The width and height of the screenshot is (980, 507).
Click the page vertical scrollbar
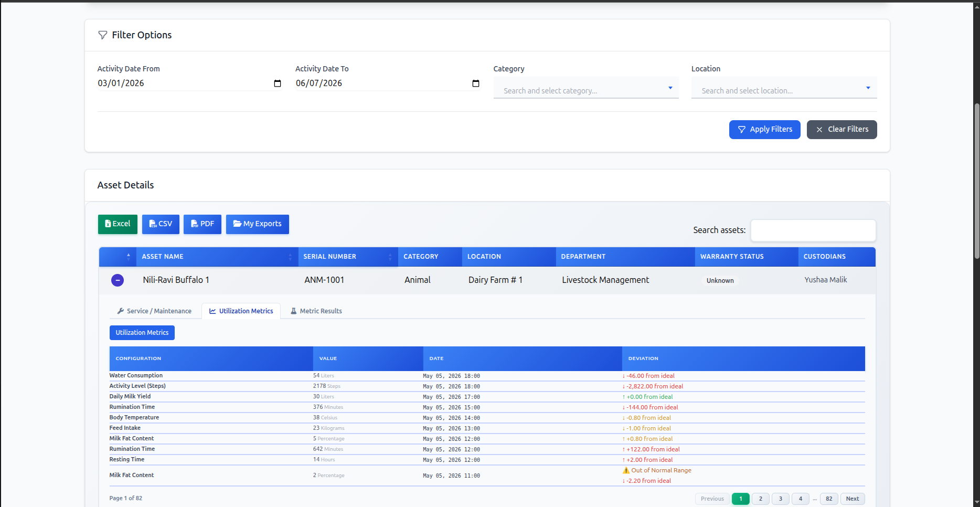(976, 181)
